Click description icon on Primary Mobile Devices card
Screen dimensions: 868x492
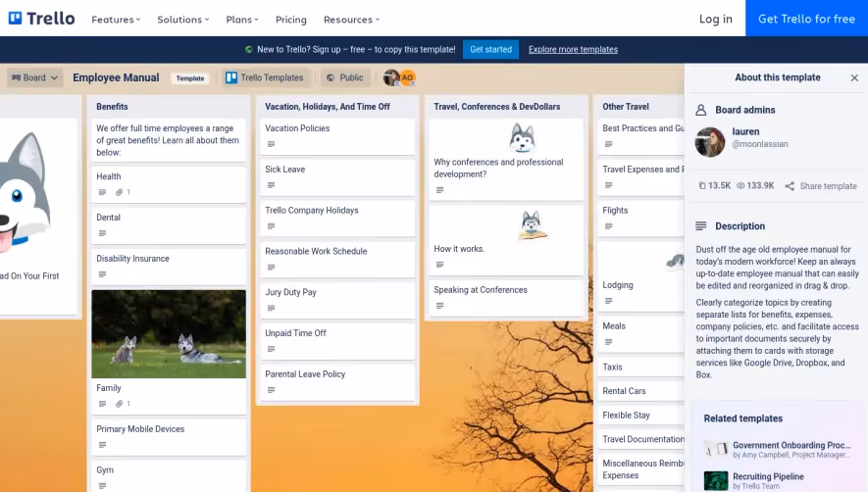click(102, 445)
